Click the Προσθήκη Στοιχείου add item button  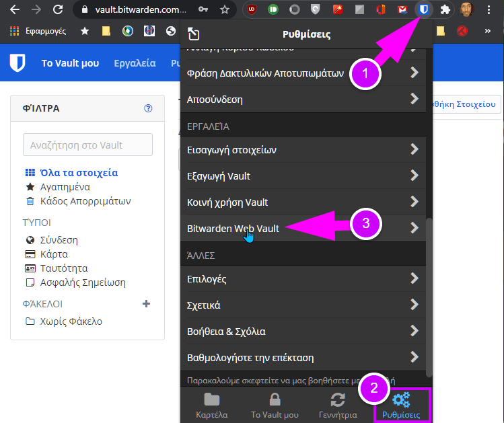point(467,104)
